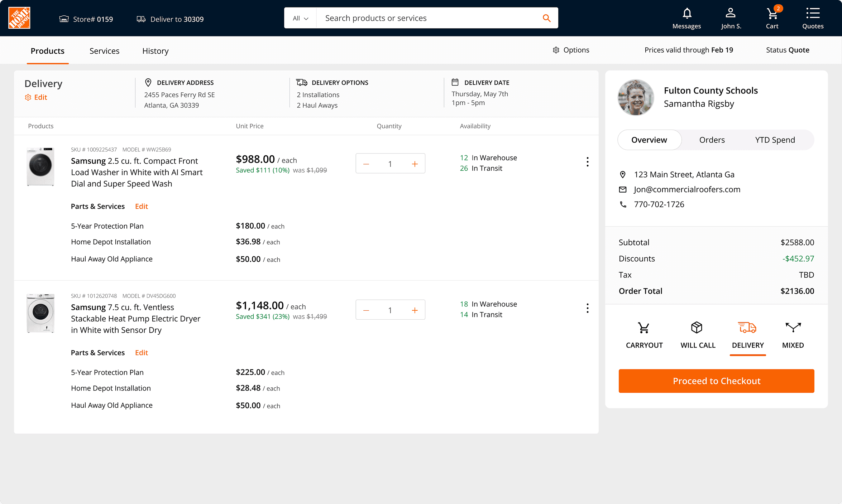Screen dimensions: 842x504
Task: Open the Messages bell icon
Action: coord(686,14)
